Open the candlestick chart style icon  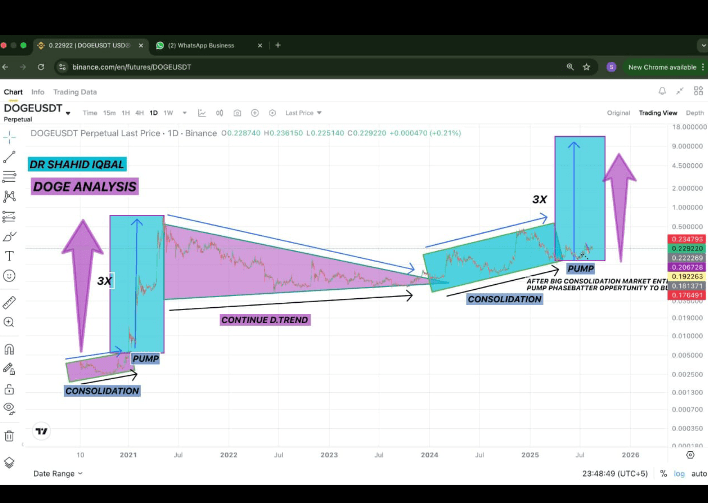(219, 113)
